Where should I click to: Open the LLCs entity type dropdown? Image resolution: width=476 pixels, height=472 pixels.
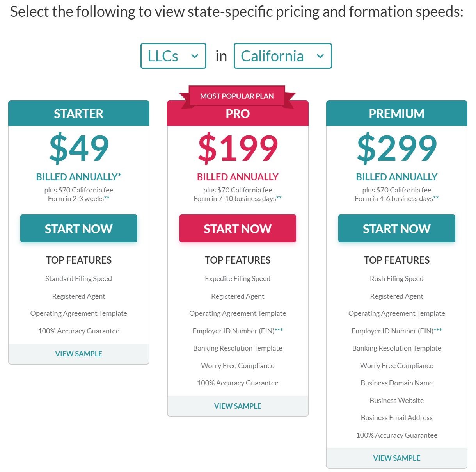173,56
